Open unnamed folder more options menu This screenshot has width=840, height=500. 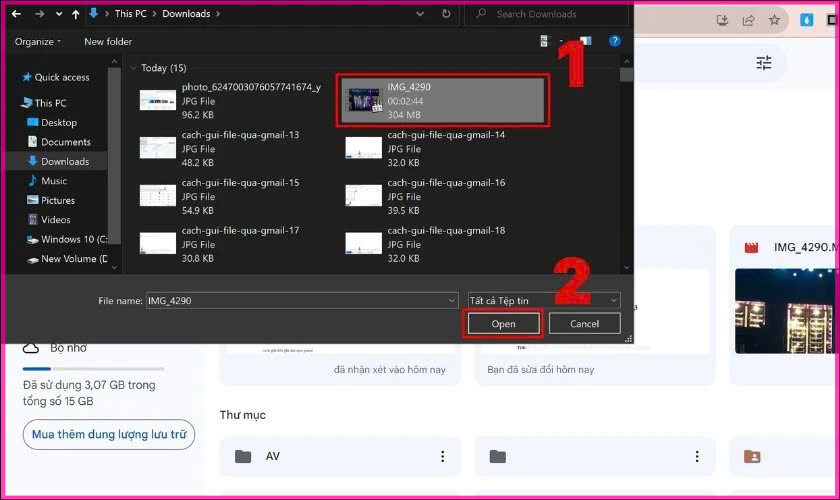pyautogui.click(x=697, y=456)
